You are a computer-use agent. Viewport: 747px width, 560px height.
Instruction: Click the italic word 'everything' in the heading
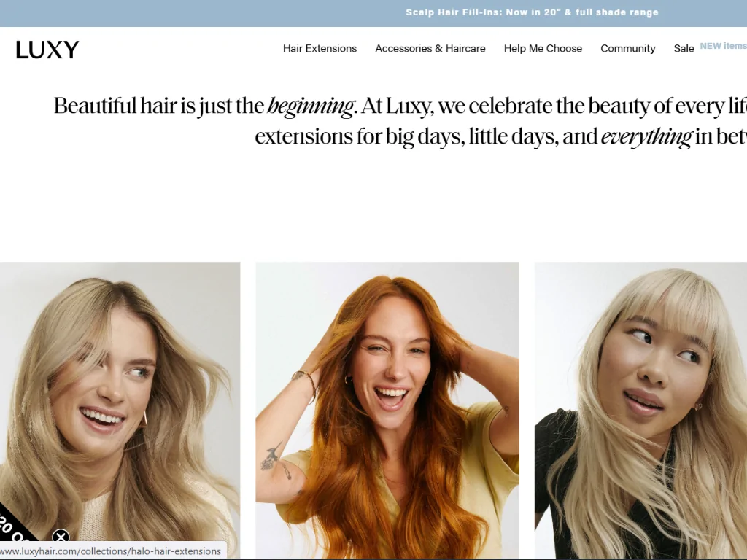646,136
